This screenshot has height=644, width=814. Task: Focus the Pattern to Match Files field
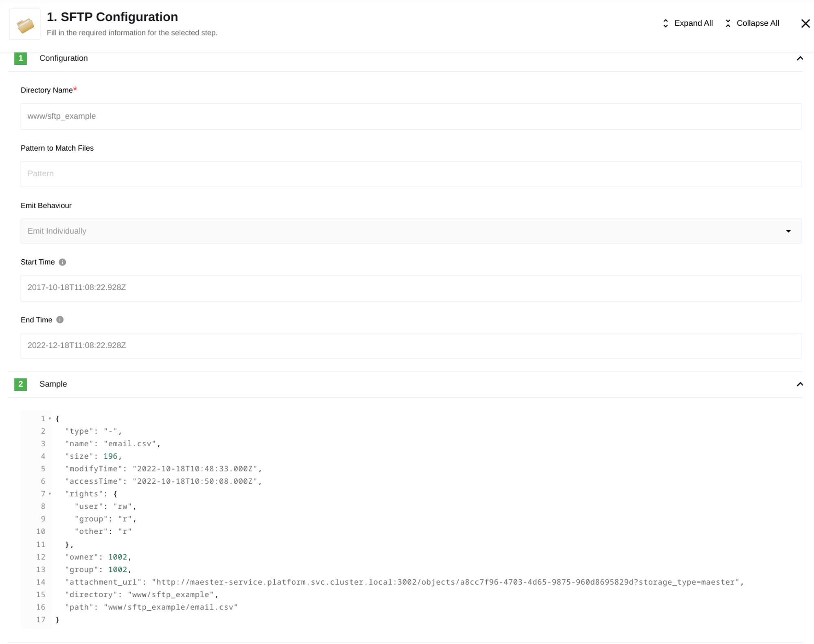(x=411, y=174)
